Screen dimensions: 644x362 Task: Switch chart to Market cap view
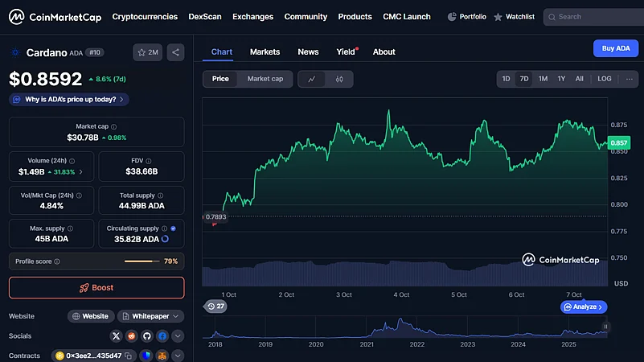265,79
